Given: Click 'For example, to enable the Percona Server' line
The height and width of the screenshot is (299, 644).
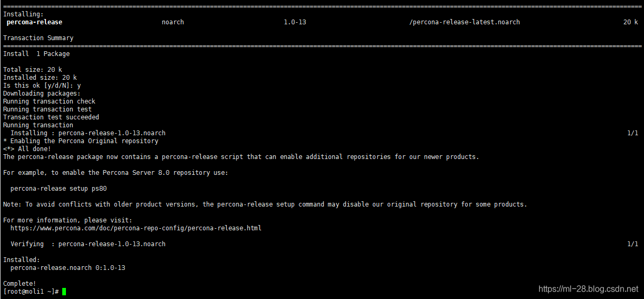Looking at the screenshot, I should [116, 173].
